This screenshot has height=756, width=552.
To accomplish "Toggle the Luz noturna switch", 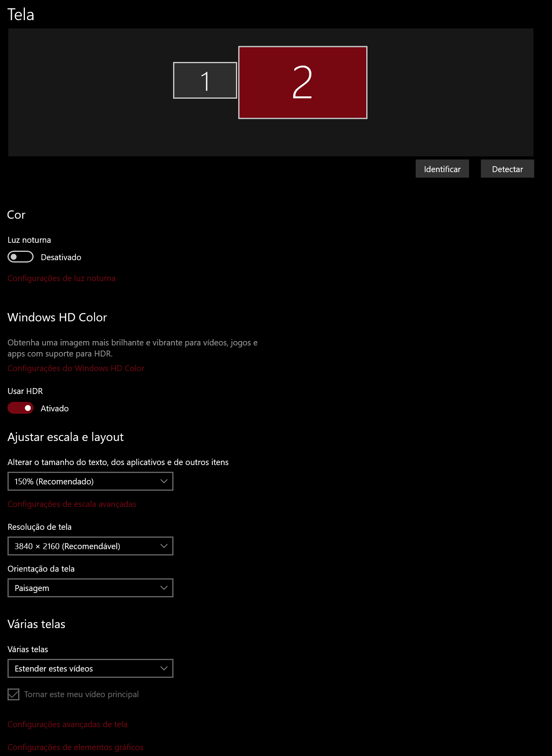I will click(x=21, y=257).
